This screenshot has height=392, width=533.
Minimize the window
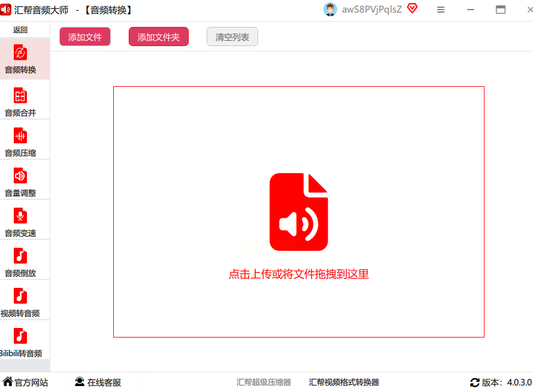[471, 10]
